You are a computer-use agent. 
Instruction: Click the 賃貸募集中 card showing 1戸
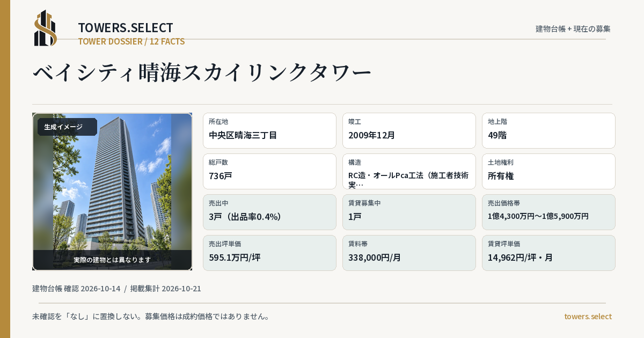coord(409,212)
